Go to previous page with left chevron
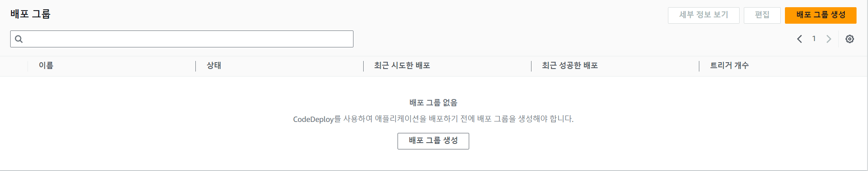 click(799, 39)
